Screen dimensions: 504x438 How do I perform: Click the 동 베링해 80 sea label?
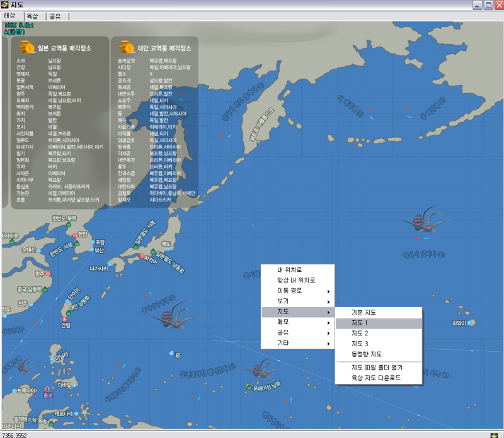tap(433, 108)
